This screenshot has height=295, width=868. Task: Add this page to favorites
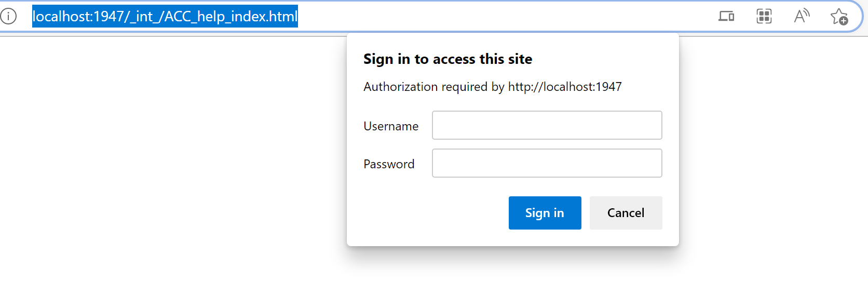(839, 17)
